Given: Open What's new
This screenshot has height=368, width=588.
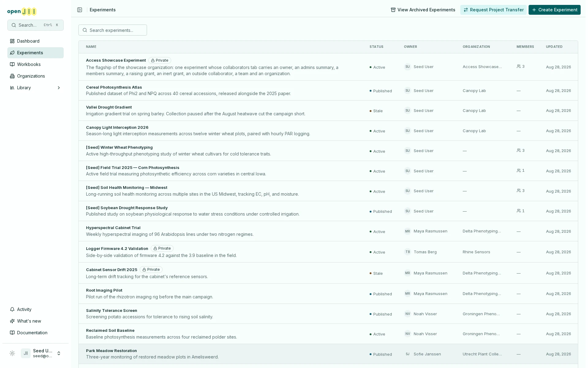Looking at the screenshot, I should (x=36, y=321).
